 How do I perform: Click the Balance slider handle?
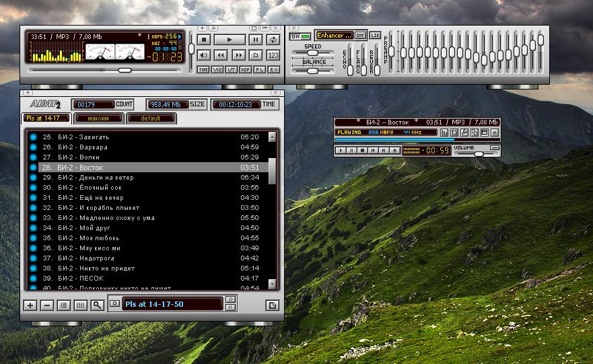tap(312, 70)
